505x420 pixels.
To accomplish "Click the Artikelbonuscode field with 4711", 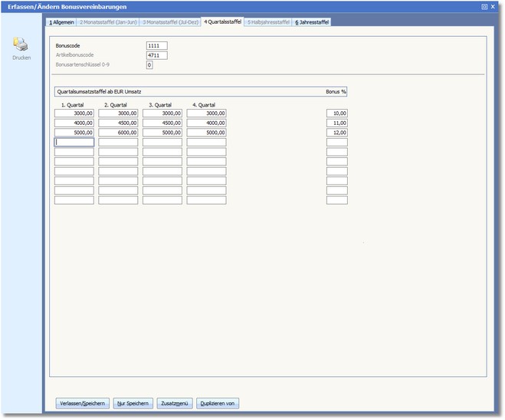I will [156, 55].
